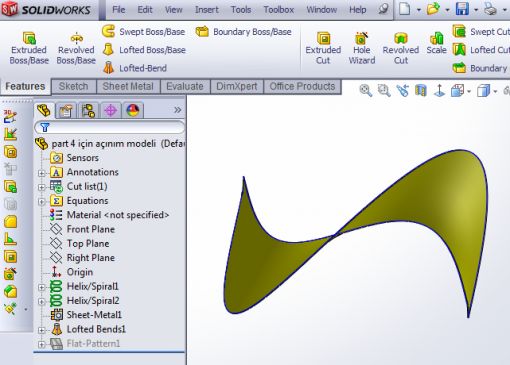Expand the Helix/Spiral1 tree node
Image resolution: width=510 pixels, height=365 pixels.
41,287
